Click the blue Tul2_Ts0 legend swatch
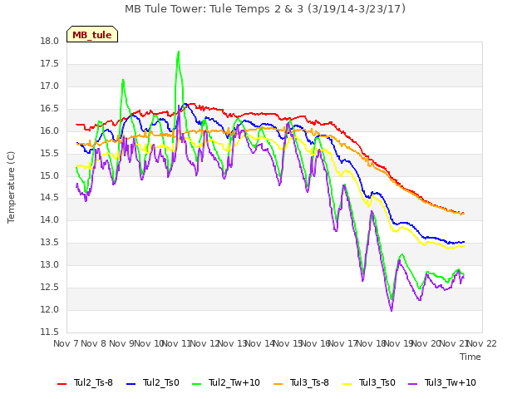Screen dimensions: 532x399 (131, 384)
